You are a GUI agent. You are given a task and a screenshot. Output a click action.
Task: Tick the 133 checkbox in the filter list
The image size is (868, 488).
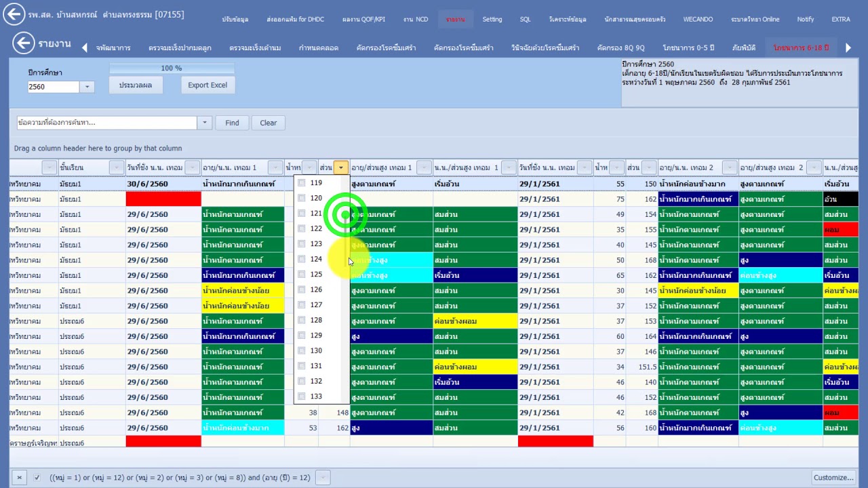click(301, 396)
